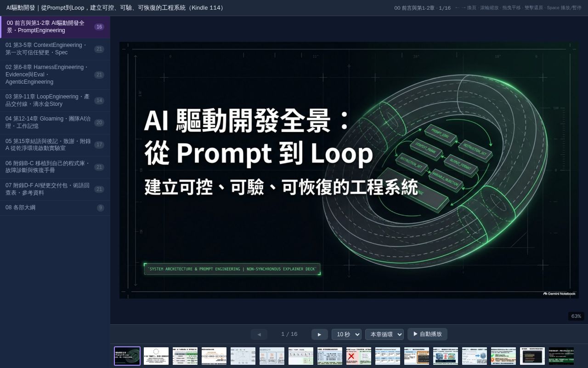The image size is (588, 368).
Task: Open chapter 03 第9-11章 LoopEngineering
Action: 55,100
